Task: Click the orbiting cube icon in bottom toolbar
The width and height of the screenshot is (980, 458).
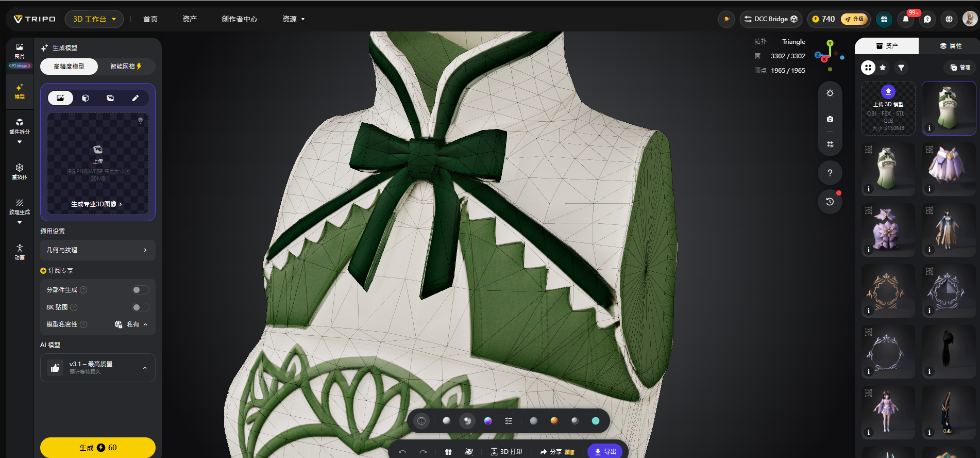Action: point(469,452)
